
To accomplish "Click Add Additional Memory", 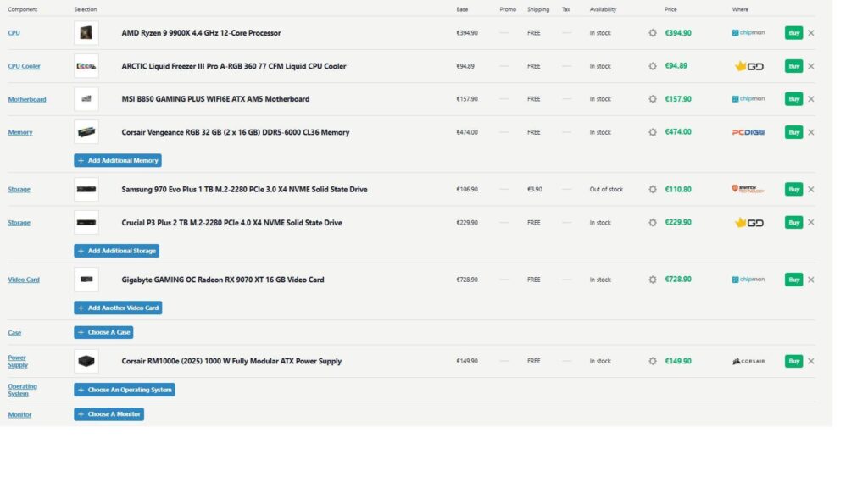I will click(x=117, y=160).
